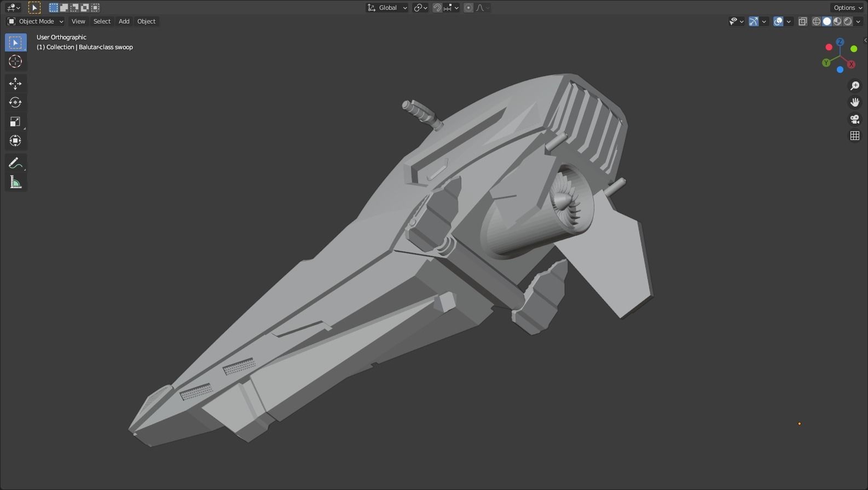Choose the Move tool
Image resolution: width=868 pixels, height=490 pixels.
[15, 83]
